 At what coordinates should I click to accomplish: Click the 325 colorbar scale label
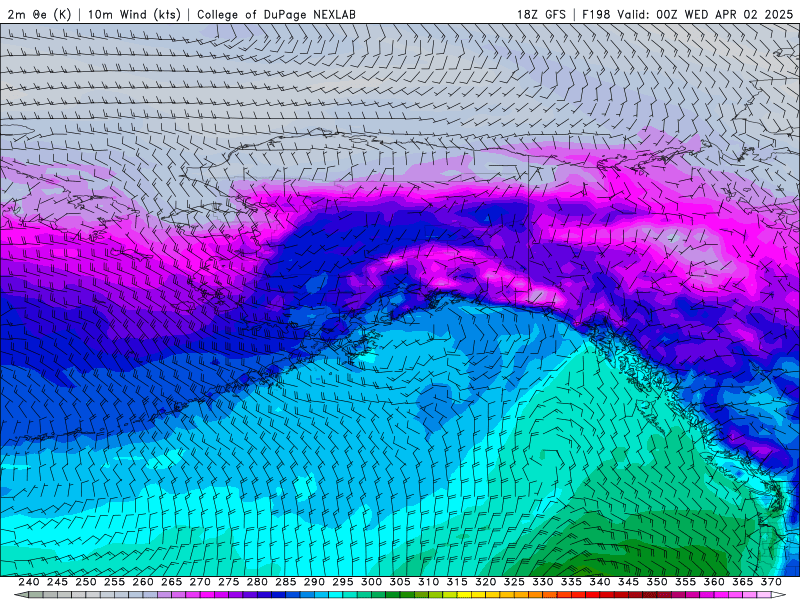coord(514,582)
